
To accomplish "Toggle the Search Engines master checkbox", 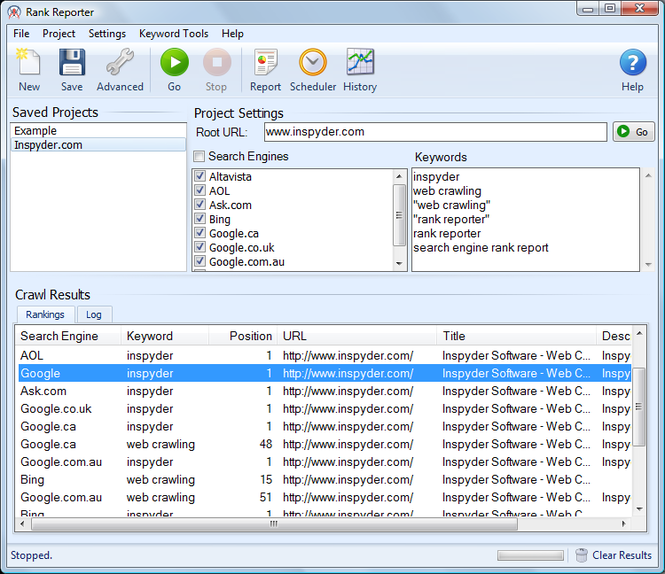I will 199,156.
